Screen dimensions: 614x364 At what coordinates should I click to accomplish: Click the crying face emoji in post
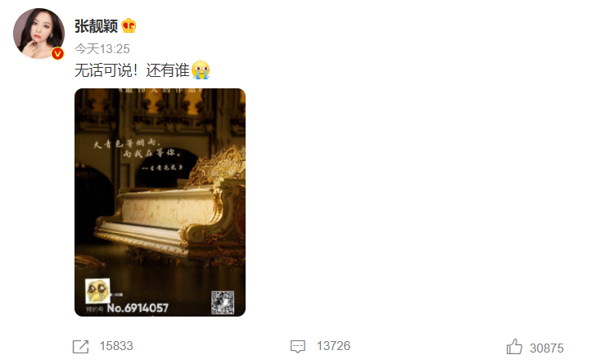201,70
